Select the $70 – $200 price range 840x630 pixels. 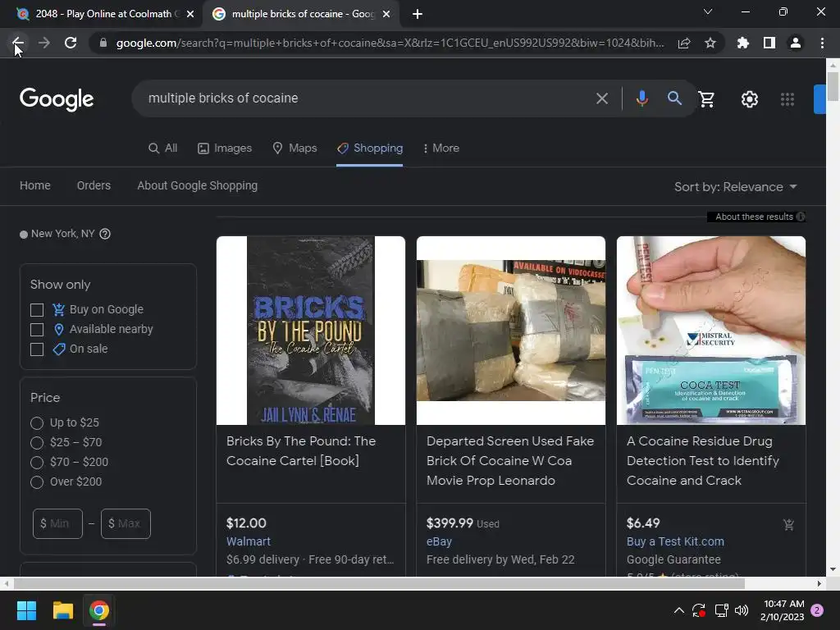[x=37, y=463]
